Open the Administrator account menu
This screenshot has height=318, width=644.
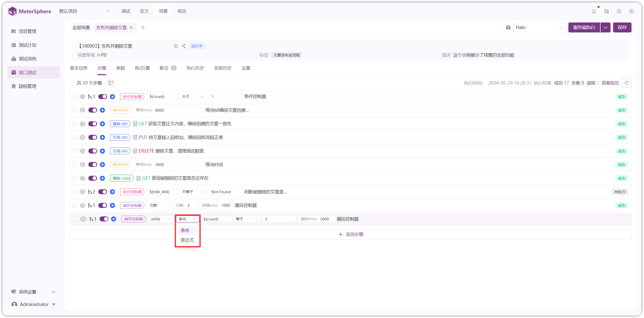[33, 304]
